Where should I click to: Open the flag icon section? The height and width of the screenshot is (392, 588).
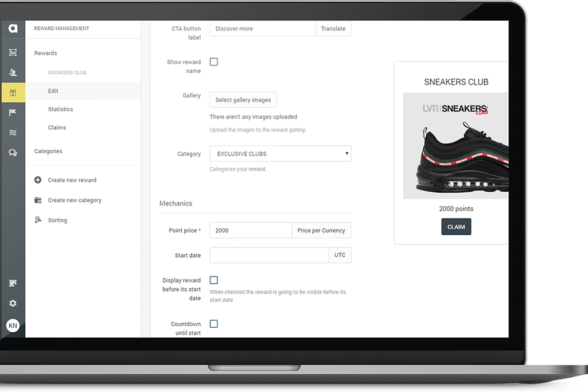[x=13, y=112]
